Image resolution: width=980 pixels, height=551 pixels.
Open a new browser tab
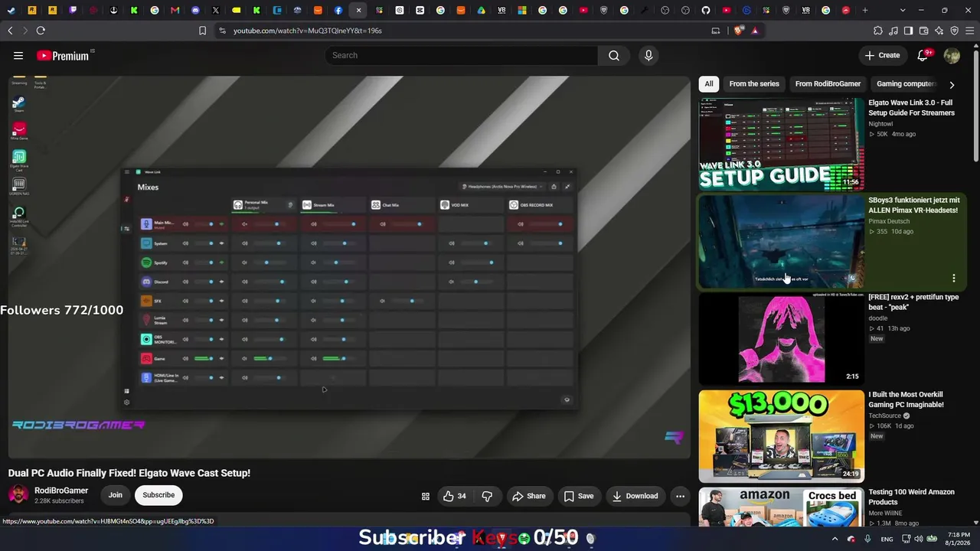pos(865,10)
